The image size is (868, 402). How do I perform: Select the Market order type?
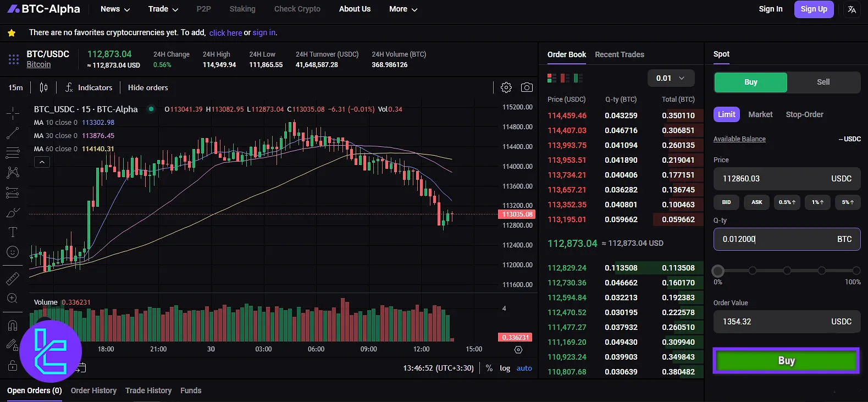(760, 114)
